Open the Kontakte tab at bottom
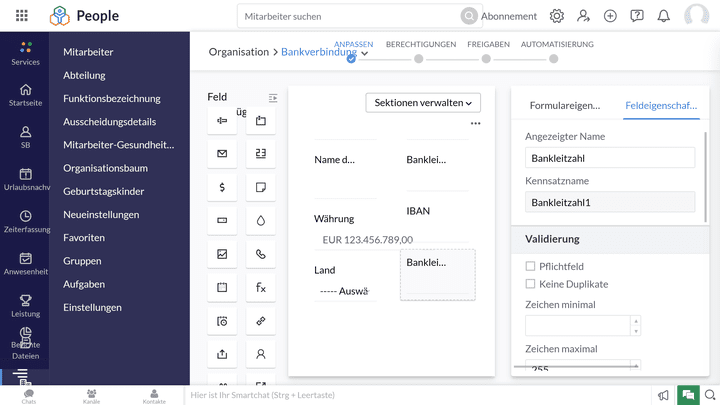The image size is (720, 405). click(154, 396)
